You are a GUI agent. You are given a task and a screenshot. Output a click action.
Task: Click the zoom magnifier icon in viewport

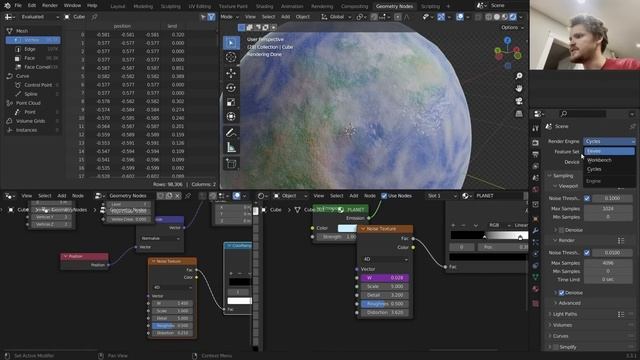tap(519, 76)
